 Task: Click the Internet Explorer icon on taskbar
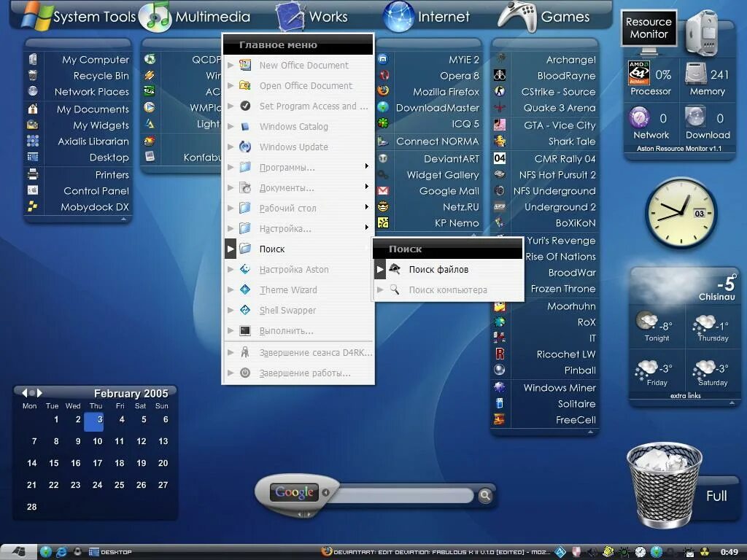point(61,552)
